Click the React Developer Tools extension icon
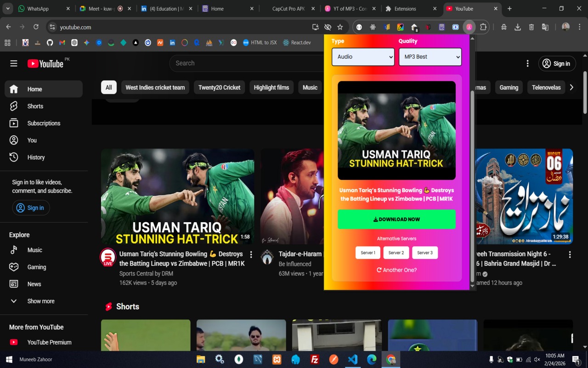Viewport: 588px width, 368px height. [x=373, y=27]
